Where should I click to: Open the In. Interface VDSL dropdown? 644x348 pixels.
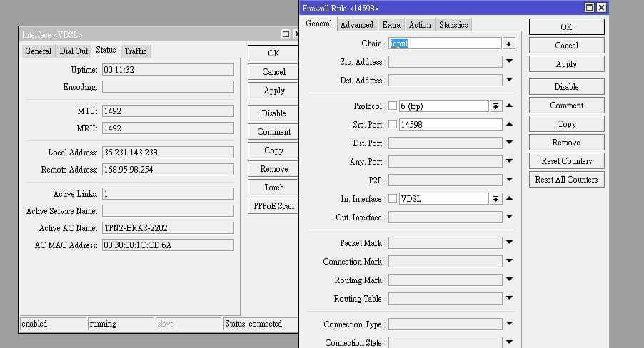tap(495, 199)
